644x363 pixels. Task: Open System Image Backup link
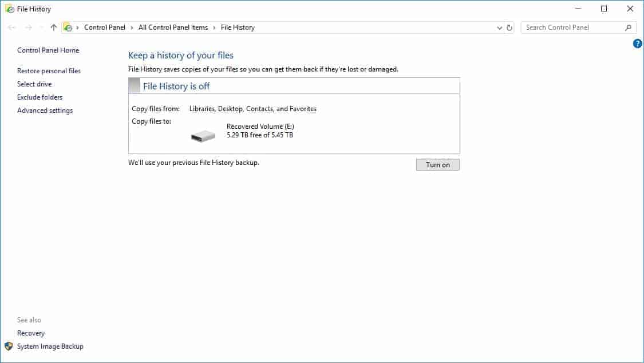(50, 346)
